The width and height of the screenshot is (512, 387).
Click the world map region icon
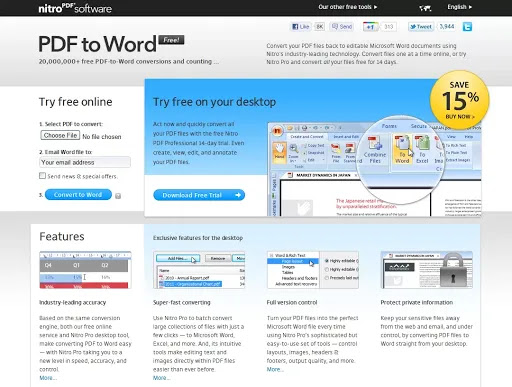point(425,8)
